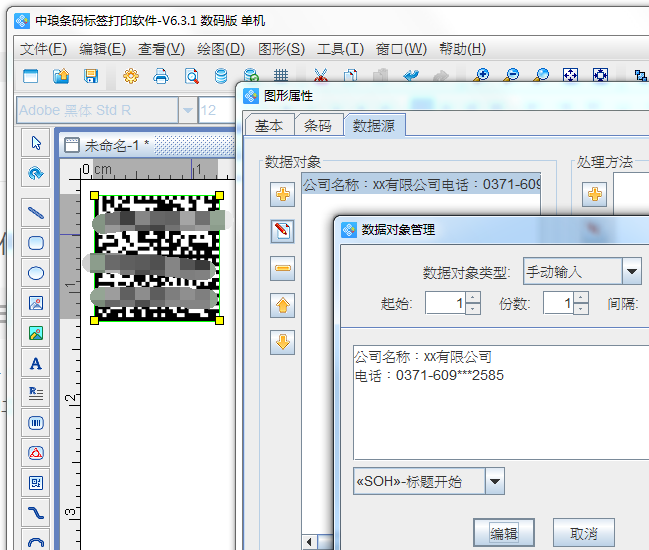Screen dimensions: 649x550
Task: Add a data object with plus icon
Action: 282,194
